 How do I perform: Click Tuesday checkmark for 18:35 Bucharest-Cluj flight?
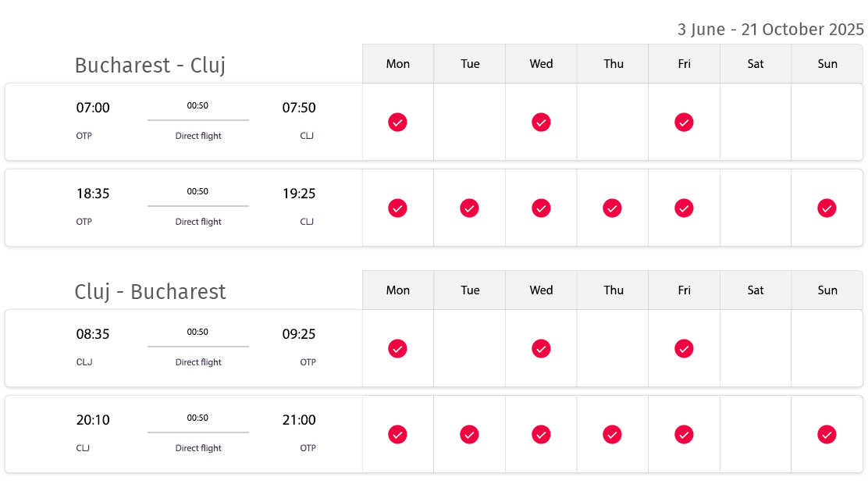pyautogui.click(x=469, y=208)
